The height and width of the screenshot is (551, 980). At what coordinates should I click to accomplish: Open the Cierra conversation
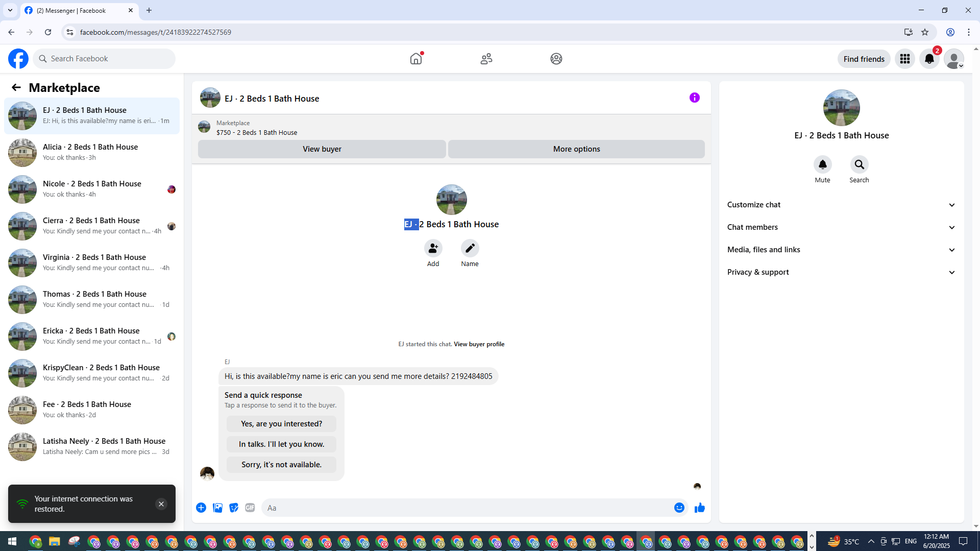click(92, 226)
